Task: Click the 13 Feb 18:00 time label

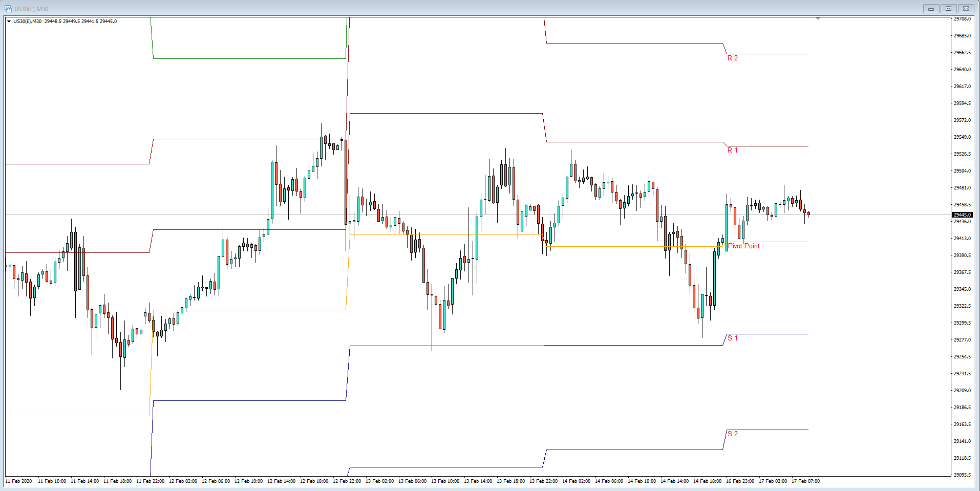Action: pos(511,481)
